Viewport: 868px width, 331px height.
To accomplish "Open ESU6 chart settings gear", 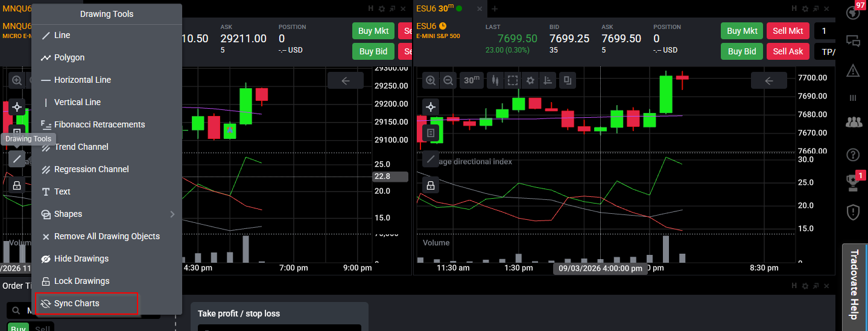I will [x=530, y=80].
